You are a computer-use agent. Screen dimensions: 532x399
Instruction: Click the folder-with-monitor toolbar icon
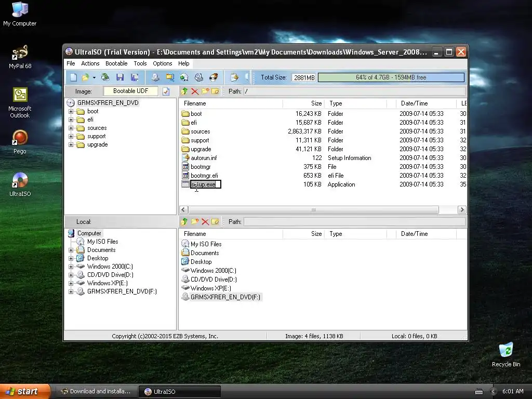pyautogui.click(x=170, y=77)
